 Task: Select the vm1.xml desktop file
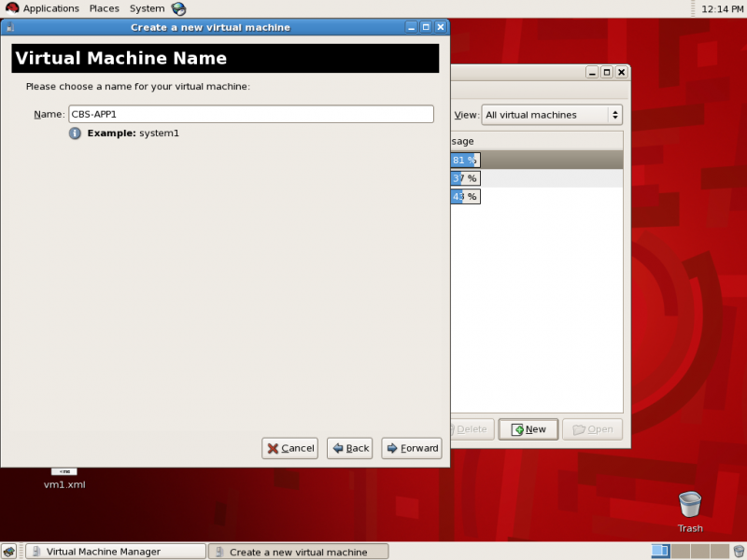click(64, 479)
